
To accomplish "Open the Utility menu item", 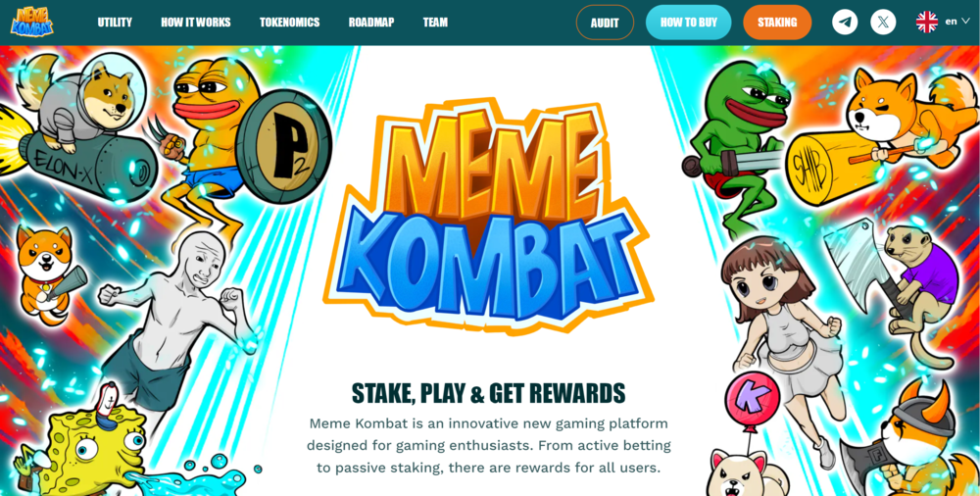I will click(x=115, y=23).
